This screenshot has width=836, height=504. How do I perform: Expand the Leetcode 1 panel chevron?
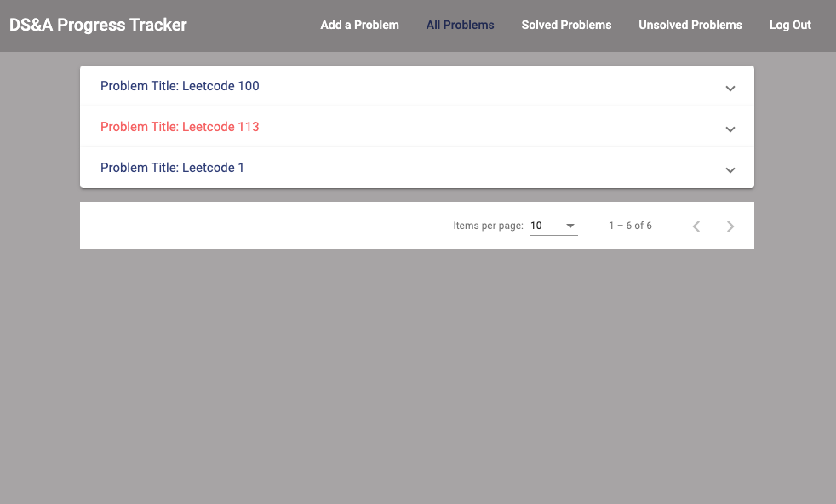point(730,170)
